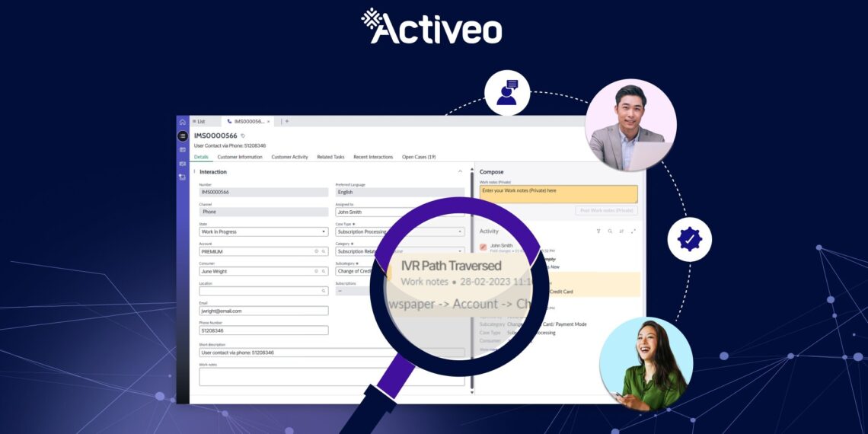Click the Enter your Work notes (Private) field
This screenshot has width=868, height=434.
point(559,193)
